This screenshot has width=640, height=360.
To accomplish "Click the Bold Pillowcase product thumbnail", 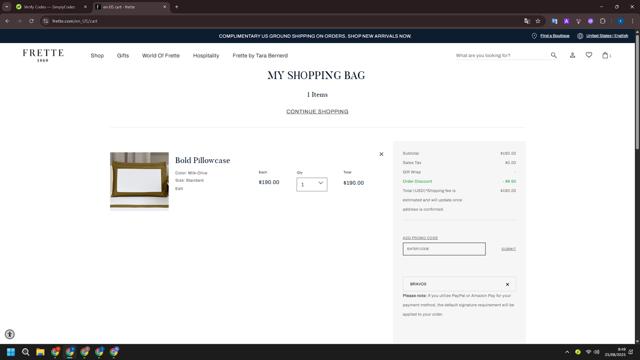I will [139, 180].
